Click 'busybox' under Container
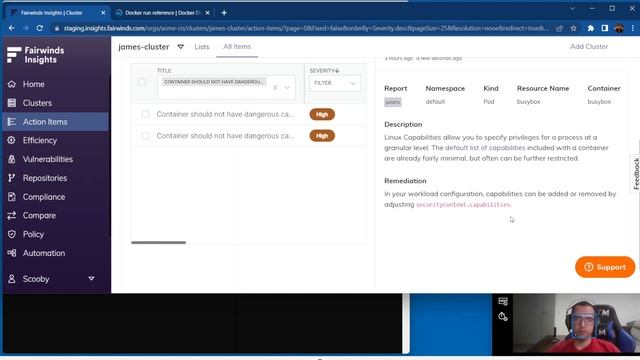 tap(599, 102)
